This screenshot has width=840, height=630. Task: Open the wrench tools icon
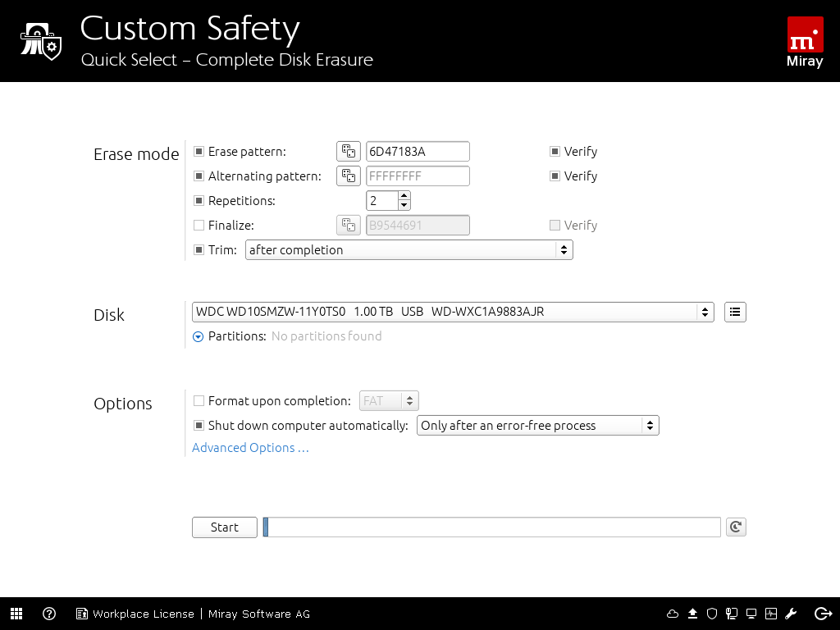pos(792,614)
